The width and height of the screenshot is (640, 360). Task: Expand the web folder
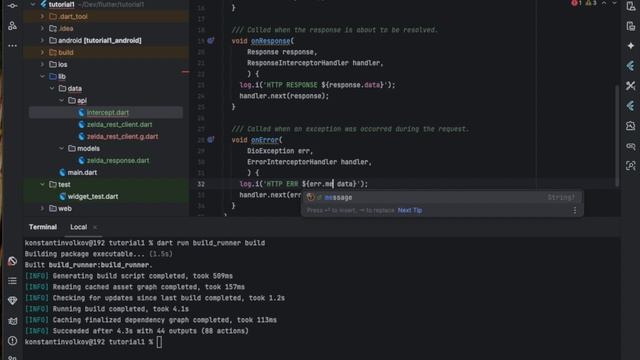click(42, 209)
